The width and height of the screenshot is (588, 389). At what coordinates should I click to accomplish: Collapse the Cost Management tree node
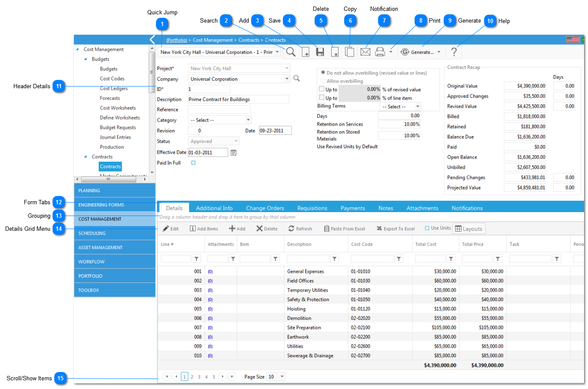[x=77, y=50]
